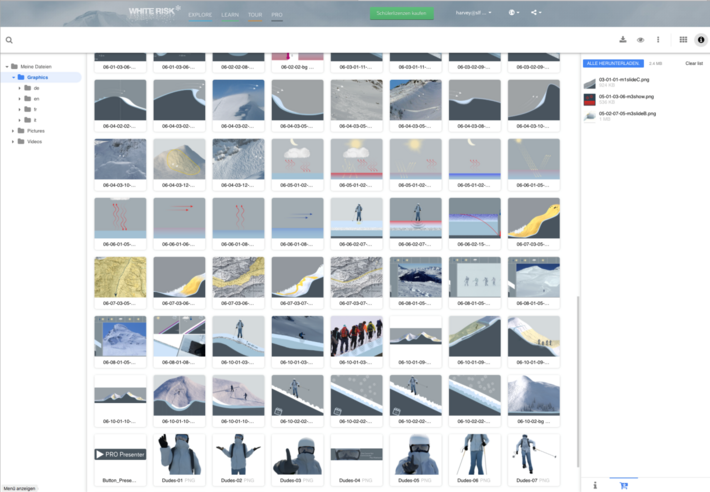Screen dimensions: 710x492
Task: Click the info icon at bottom right
Action: (595, 485)
